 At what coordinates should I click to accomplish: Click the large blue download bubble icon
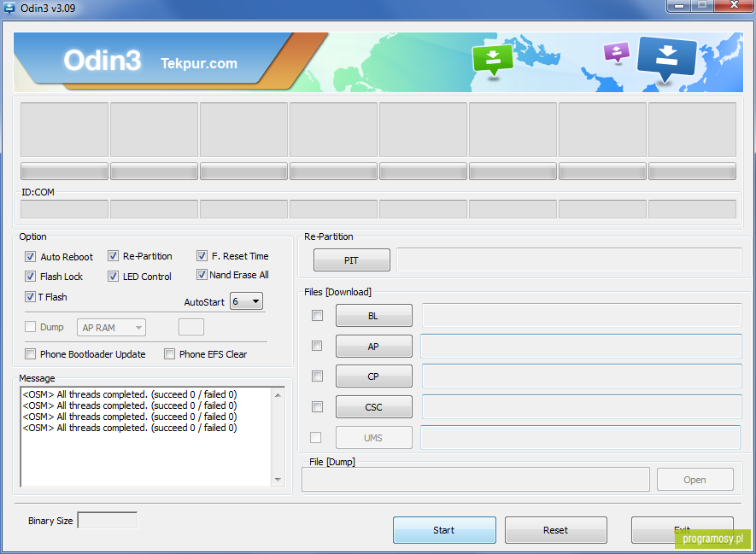(x=667, y=59)
